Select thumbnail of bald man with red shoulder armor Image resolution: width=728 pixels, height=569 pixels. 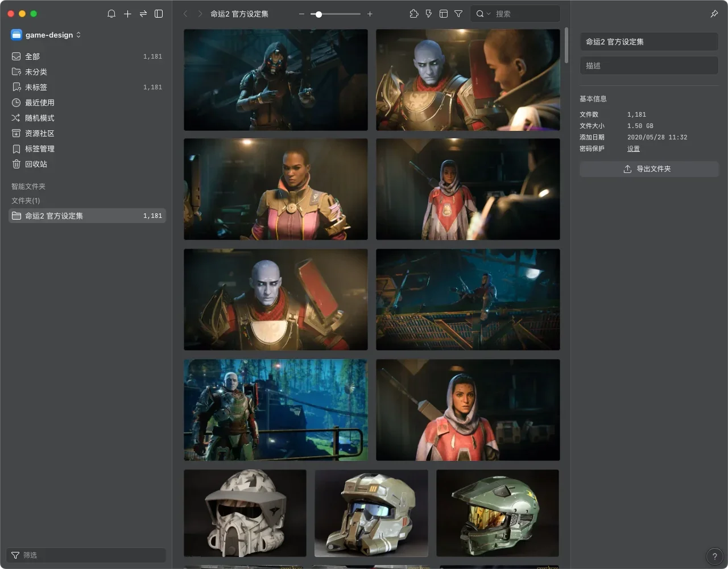click(276, 300)
